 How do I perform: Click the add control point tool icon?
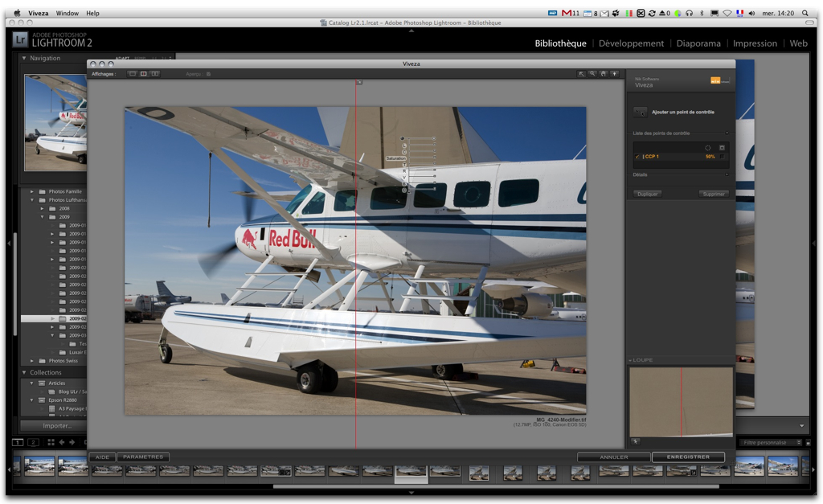pyautogui.click(x=641, y=112)
